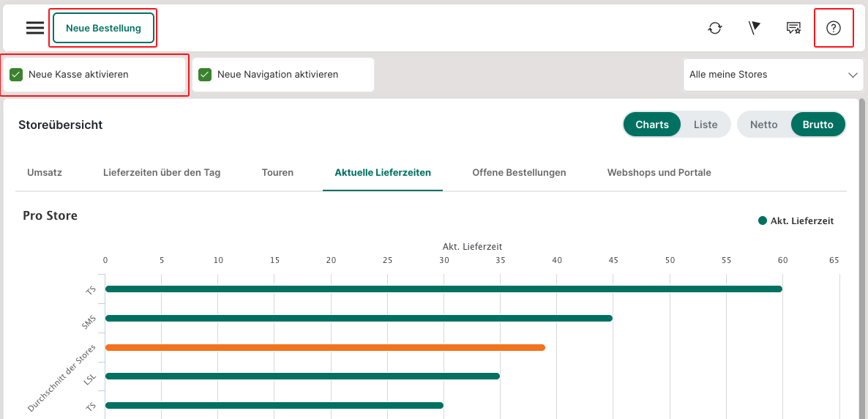Image resolution: width=868 pixels, height=419 pixels.
Task: Switch to the Umsatz tab
Action: tap(45, 173)
